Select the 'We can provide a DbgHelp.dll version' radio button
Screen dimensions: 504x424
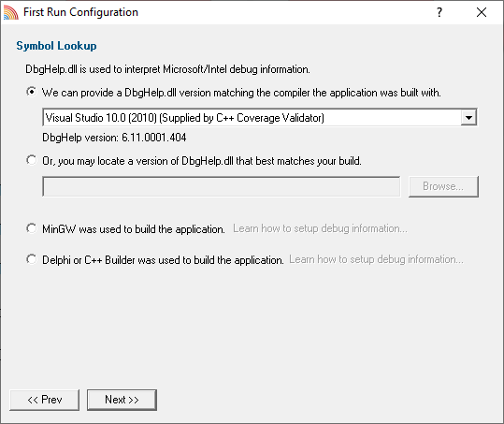(31, 92)
